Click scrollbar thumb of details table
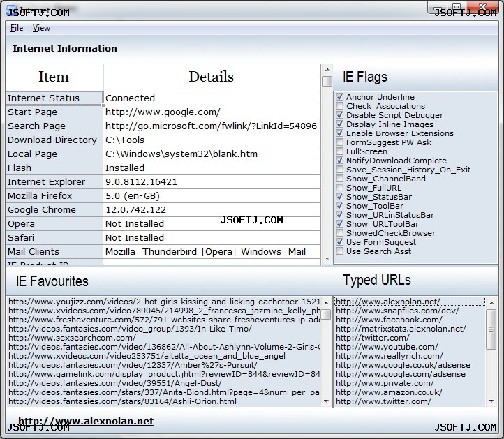Viewport: 504px width, 439px height. tap(327, 81)
